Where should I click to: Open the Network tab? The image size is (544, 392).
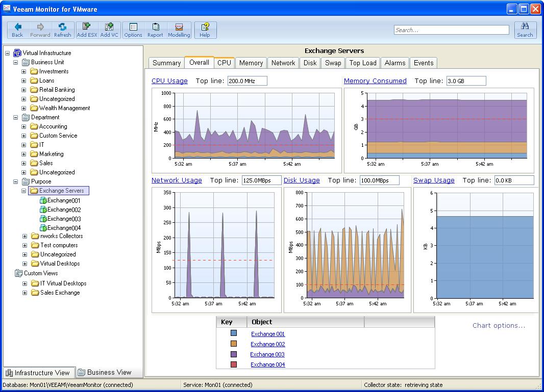[283, 63]
